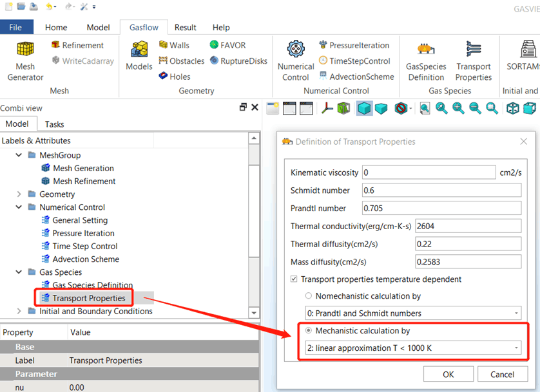Open the File menu tab
This screenshot has height=392, width=540.
pyautogui.click(x=16, y=27)
